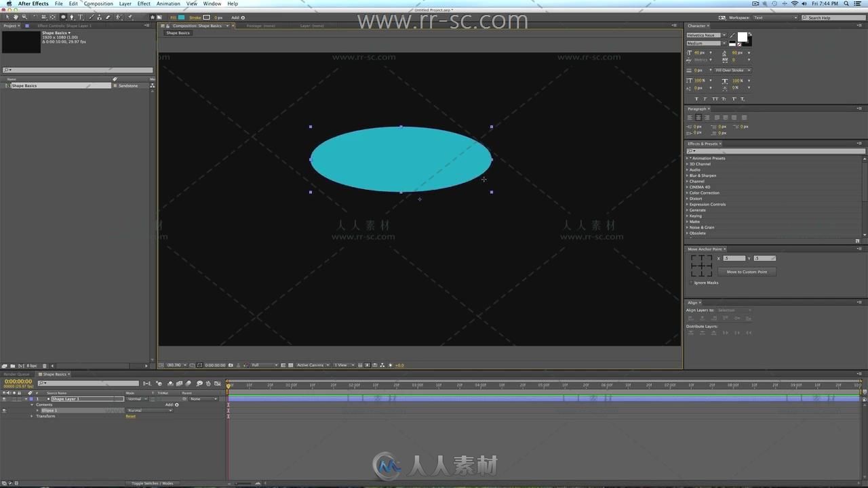Click the toolbar Fill color swatch

(181, 18)
